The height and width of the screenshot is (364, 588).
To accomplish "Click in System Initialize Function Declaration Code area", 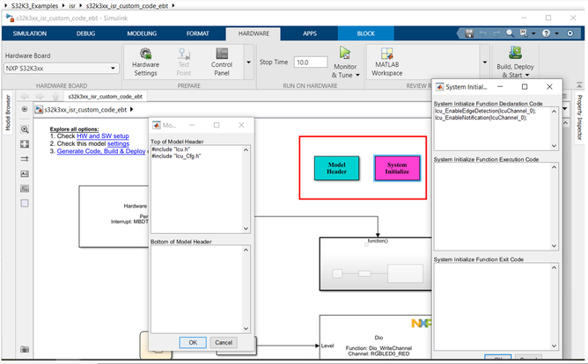I will [492, 128].
